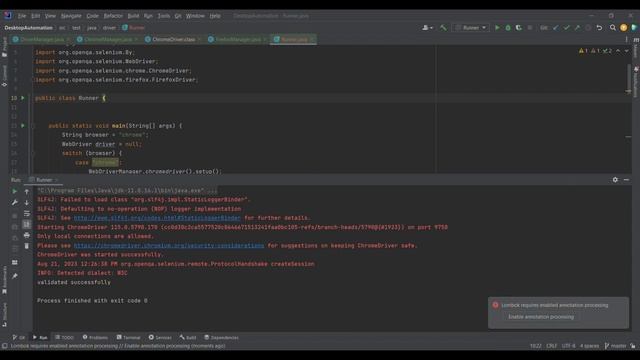Run the Runner configuration with the green play icon
Viewport: 640px width, 360px height.
[497, 28]
